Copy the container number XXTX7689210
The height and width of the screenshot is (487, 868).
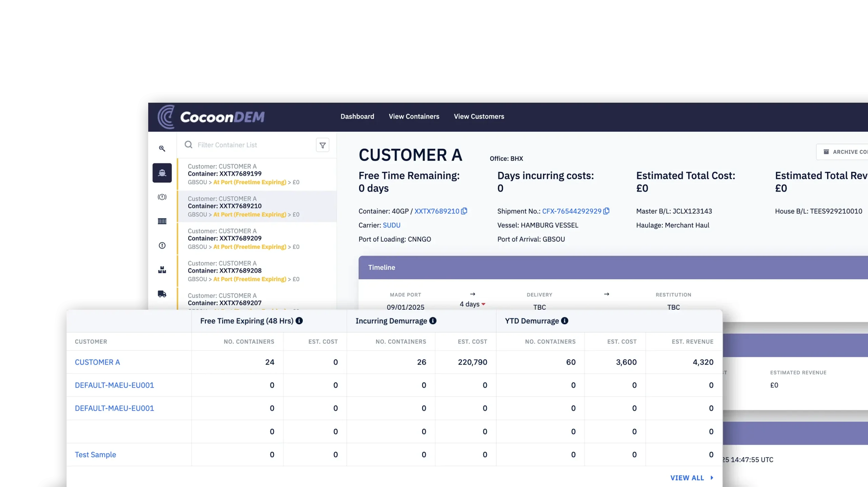coord(464,211)
